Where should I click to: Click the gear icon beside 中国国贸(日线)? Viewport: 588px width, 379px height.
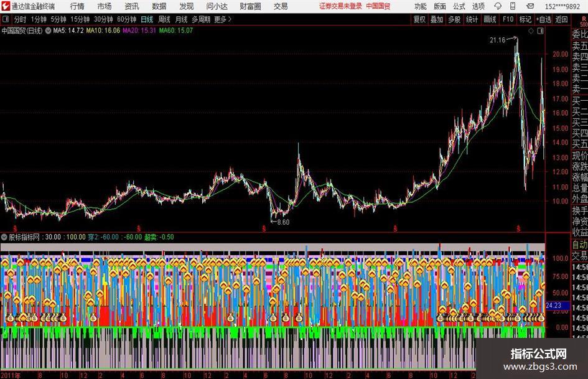click(48, 30)
